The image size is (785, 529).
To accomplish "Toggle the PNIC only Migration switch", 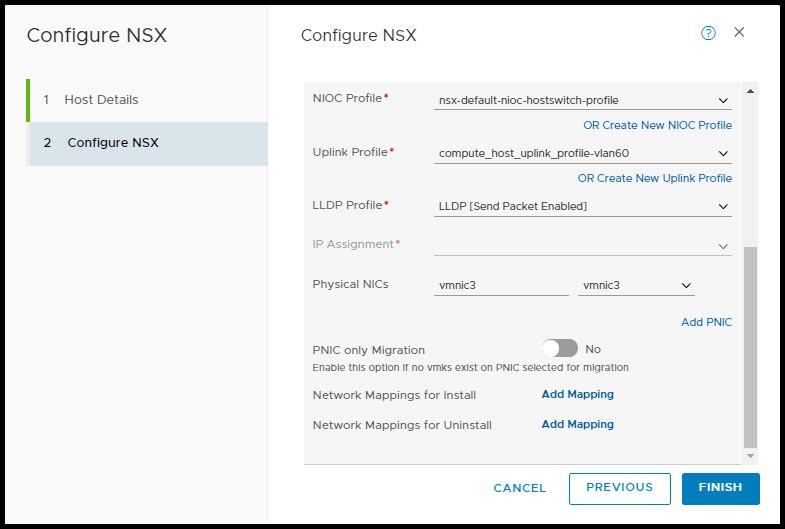I will [x=560, y=349].
